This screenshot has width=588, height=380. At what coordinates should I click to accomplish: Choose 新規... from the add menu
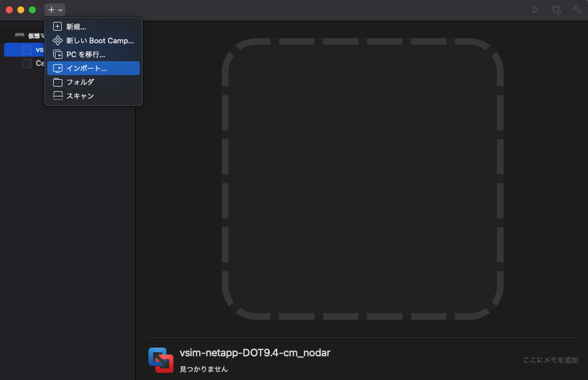94,27
